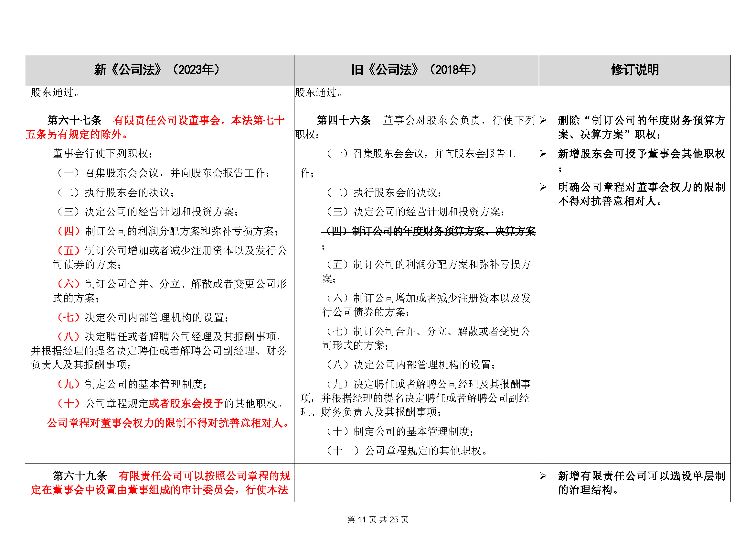Click the arrow bullet before 新增有限责任公司可以选设单层制
Screen dimensions: 756x535
(543, 476)
